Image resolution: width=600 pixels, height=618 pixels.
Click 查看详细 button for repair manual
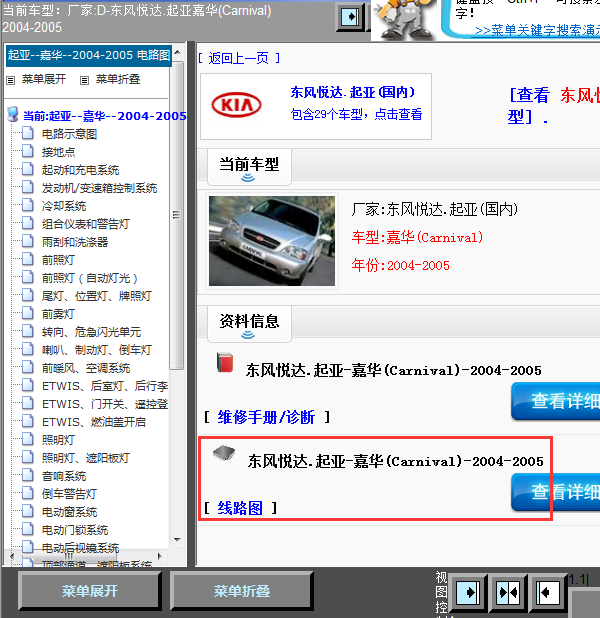556,401
